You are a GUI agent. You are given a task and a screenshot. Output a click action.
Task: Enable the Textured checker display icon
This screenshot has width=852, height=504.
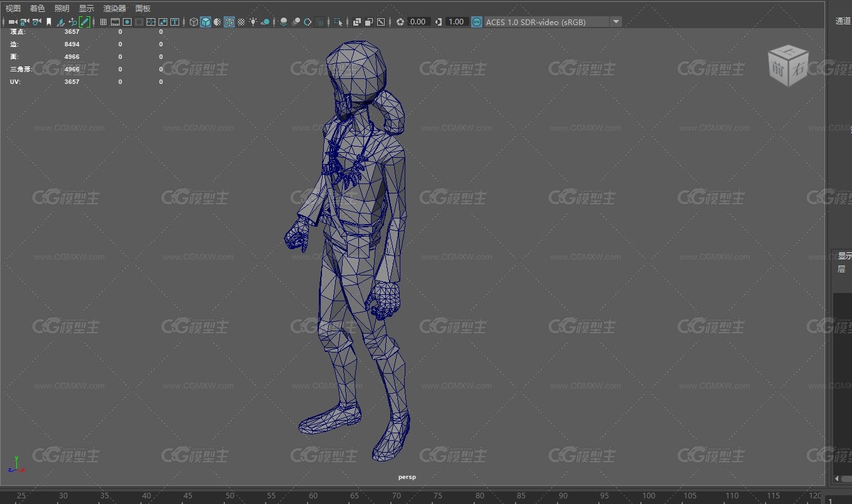pyautogui.click(x=241, y=22)
